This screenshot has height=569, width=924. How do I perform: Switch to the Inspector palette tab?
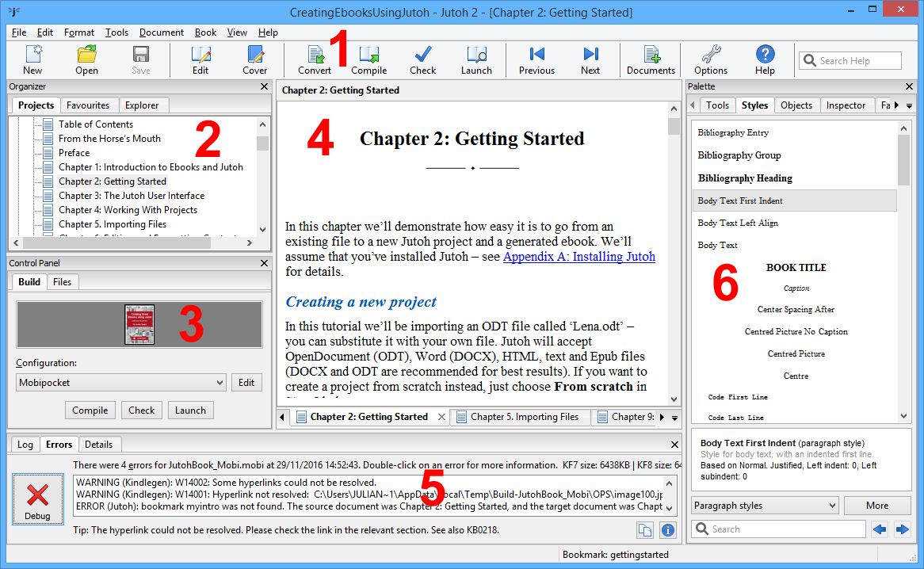(x=846, y=105)
